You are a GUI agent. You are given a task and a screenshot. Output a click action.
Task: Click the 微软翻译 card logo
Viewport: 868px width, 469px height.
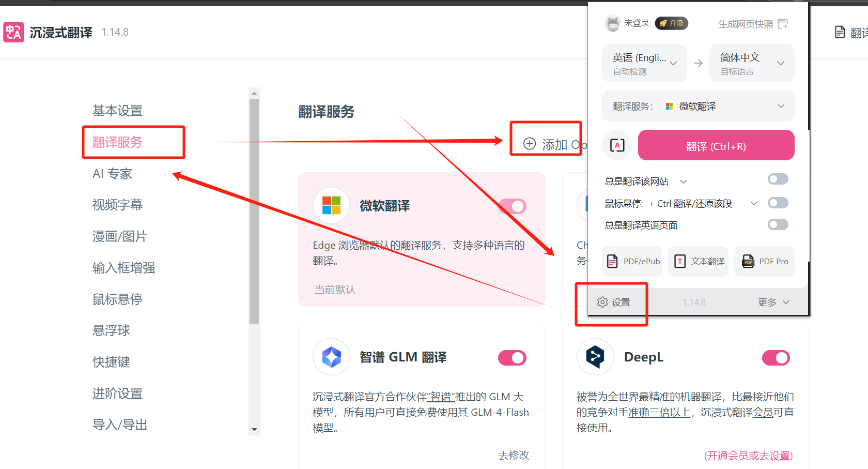click(x=331, y=205)
